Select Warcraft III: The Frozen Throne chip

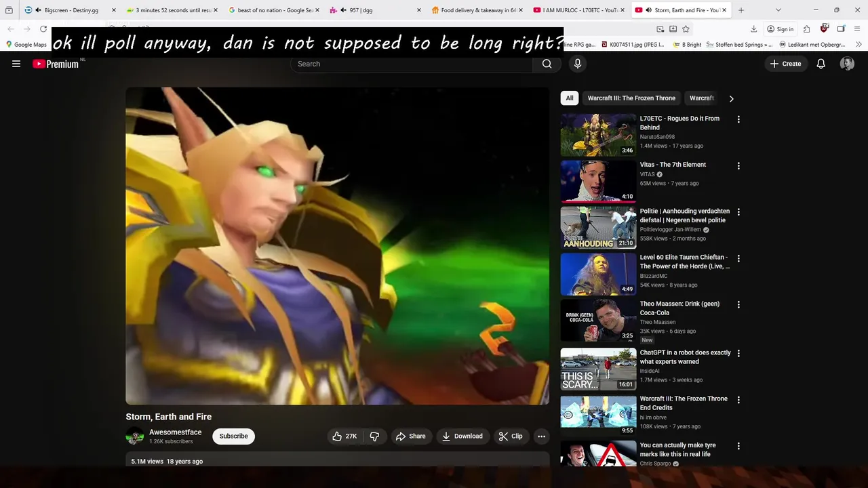coord(631,98)
